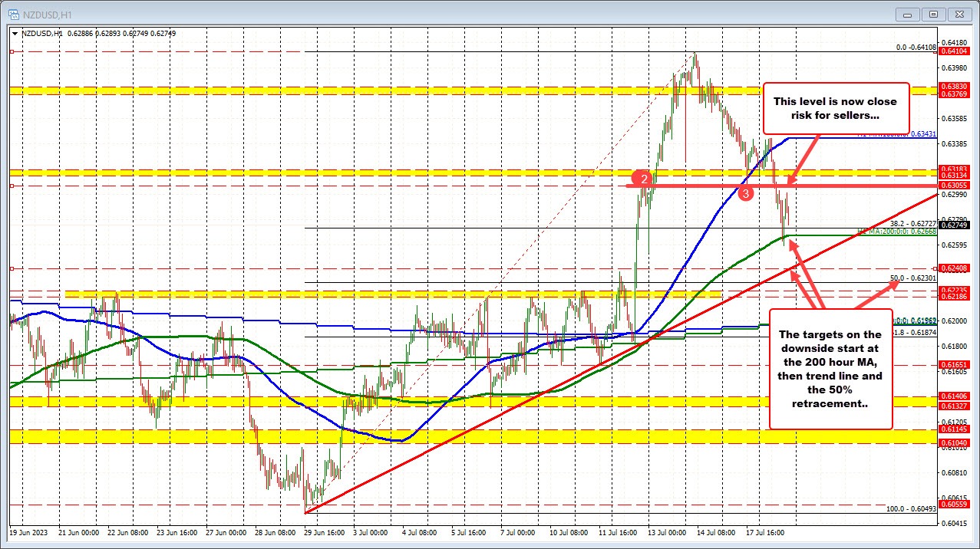Click the downside targets annotation box
This screenshot has height=549, width=980.
[x=830, y=370]
